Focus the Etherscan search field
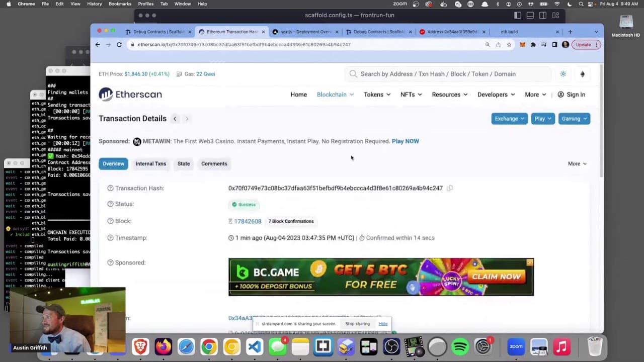 click(x=448, y=74)
